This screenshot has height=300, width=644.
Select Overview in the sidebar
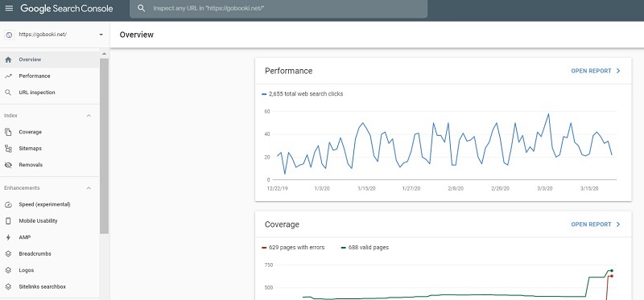click(49, 60)
